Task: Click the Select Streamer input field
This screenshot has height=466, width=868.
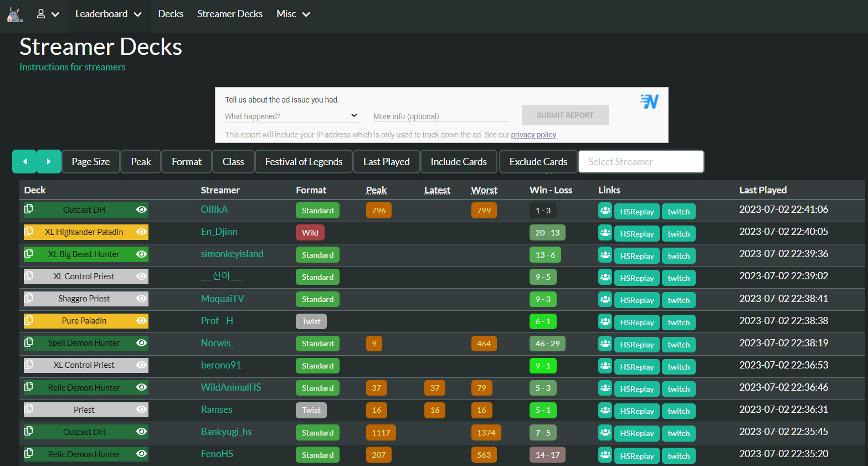Action: click(x=641, y=162)
